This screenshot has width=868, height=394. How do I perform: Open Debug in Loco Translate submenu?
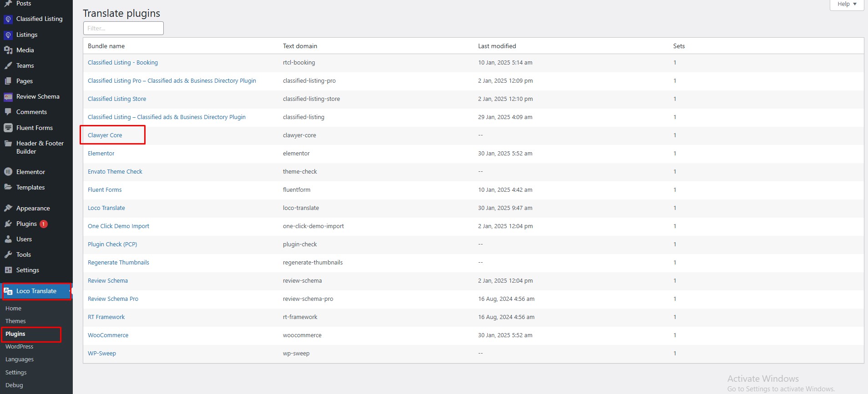coord(14,385)
